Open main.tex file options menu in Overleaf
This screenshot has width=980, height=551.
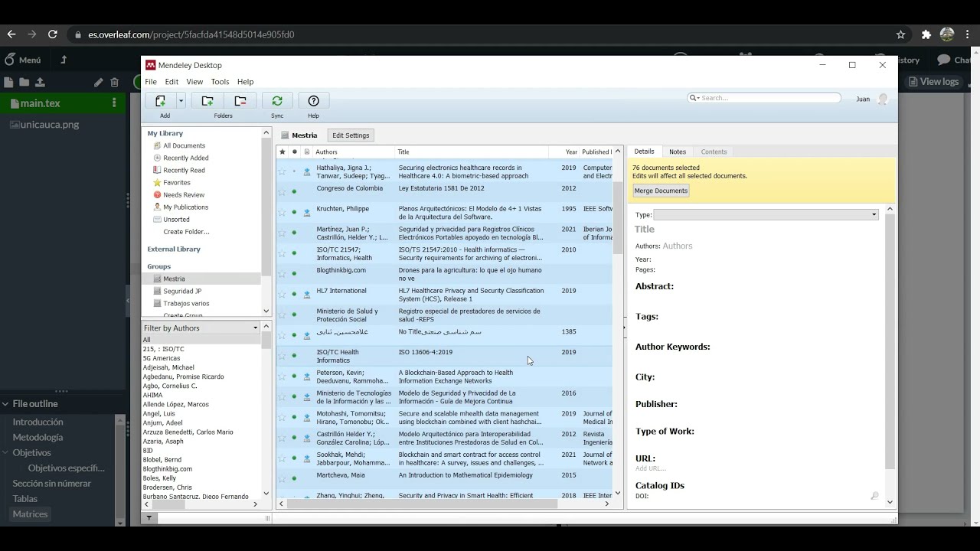(x=114, y=103)
